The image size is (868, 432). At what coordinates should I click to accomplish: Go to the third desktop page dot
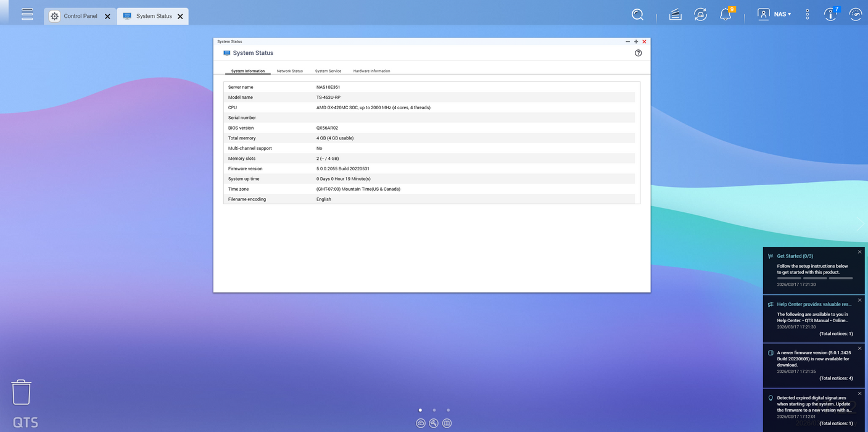coord(448,410)
